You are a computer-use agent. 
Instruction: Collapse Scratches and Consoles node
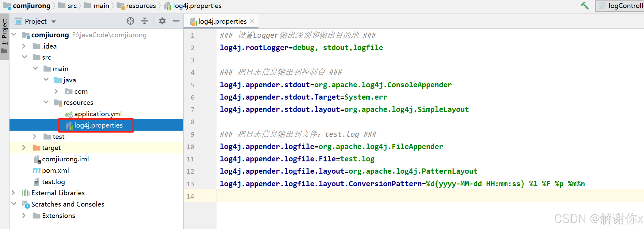click(x=14, y=204)
